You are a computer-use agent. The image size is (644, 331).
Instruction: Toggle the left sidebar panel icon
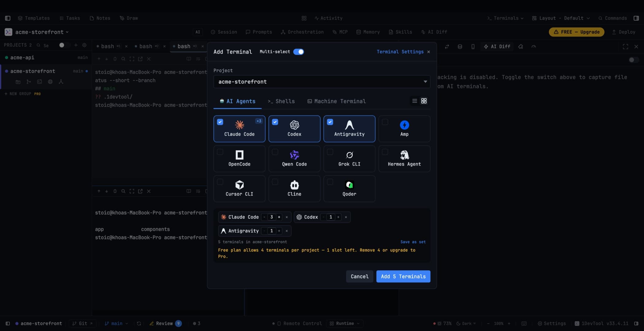pos(8,18)
